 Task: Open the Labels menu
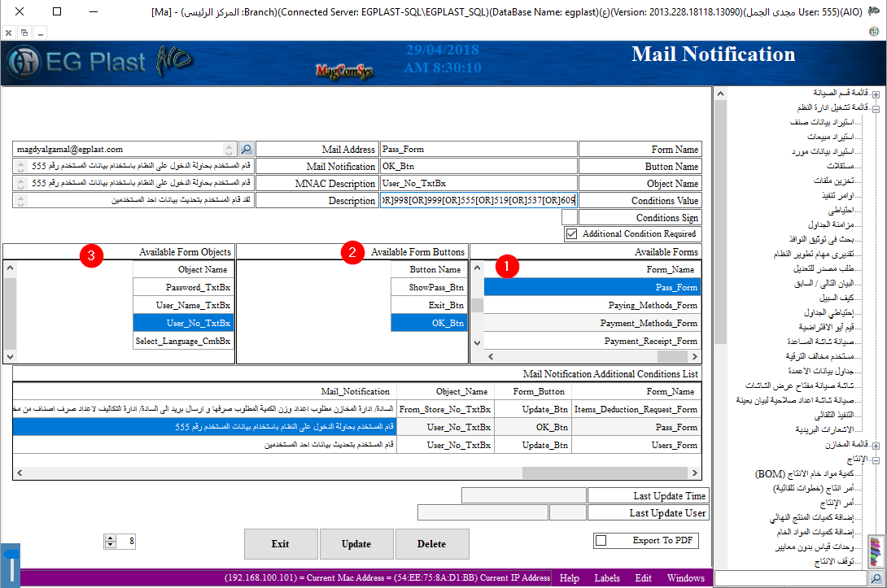click(607, 577)
